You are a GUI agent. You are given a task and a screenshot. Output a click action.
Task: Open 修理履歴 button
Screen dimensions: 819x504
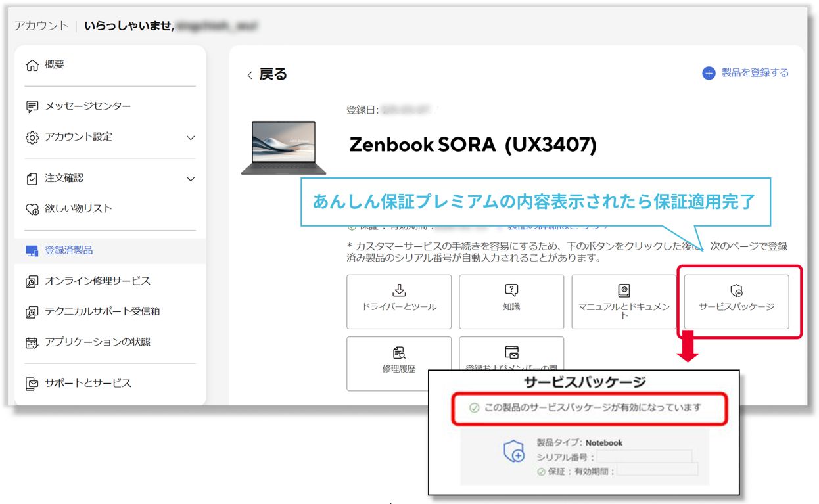[x=399, y=363]
